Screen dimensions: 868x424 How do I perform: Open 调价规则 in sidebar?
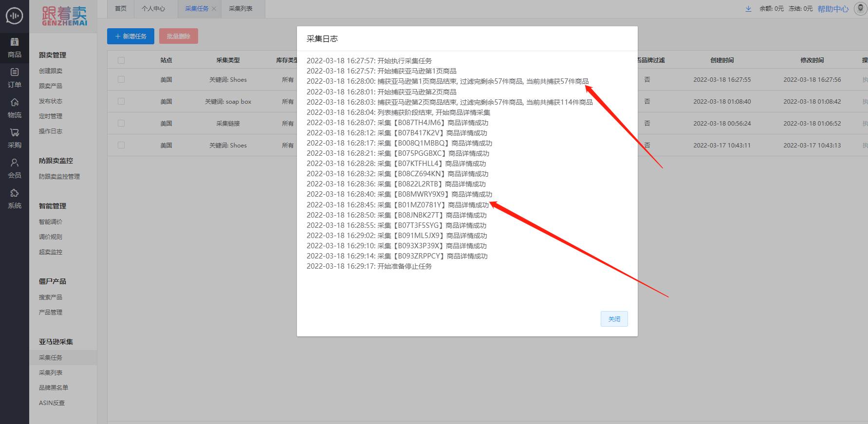(x=51, y=237)
